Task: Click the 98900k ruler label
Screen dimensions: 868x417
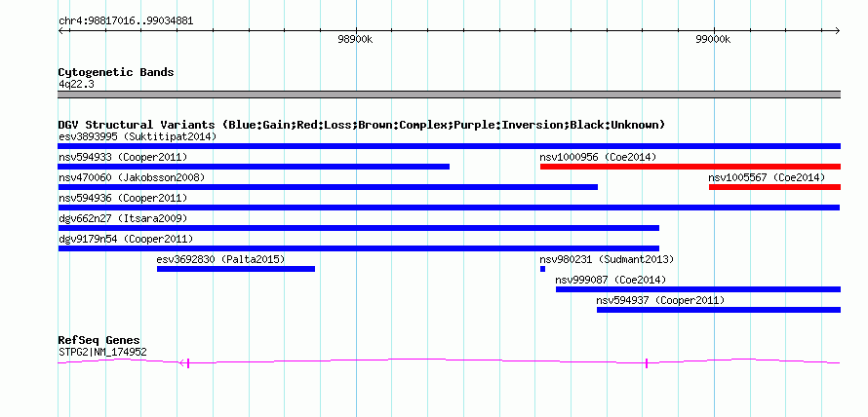Action: coord(355,39)
